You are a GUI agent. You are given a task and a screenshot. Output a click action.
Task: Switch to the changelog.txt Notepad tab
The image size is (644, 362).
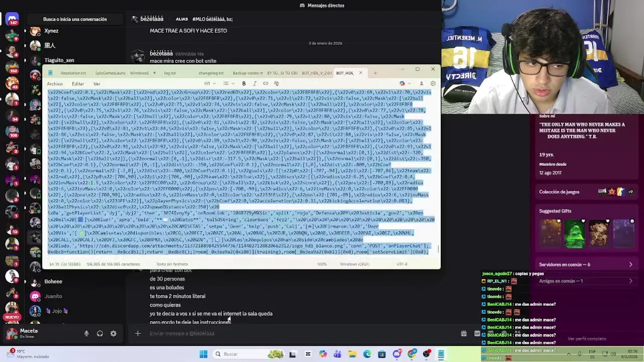click(211, 73)
